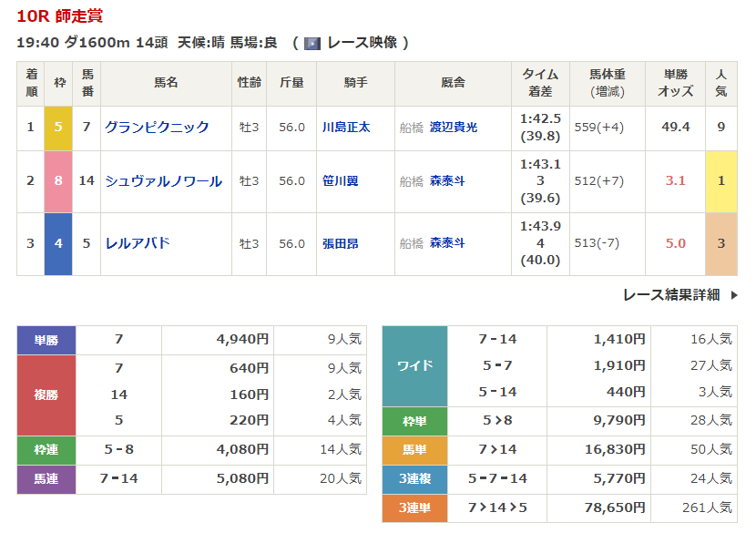Open jockey 笹川翼 page
The width and height of the screenshot is (756, 533).
click(340, 181)
